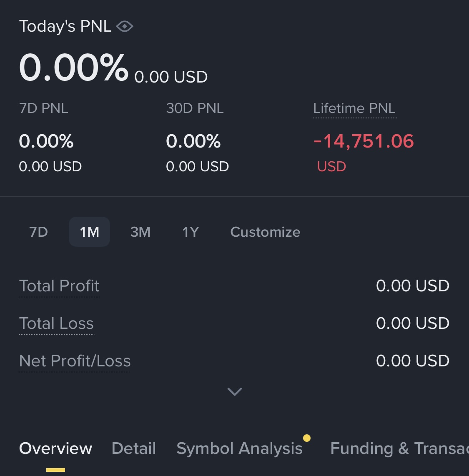Select the 7D time range
Screen dimensions: 469x476
39,232
